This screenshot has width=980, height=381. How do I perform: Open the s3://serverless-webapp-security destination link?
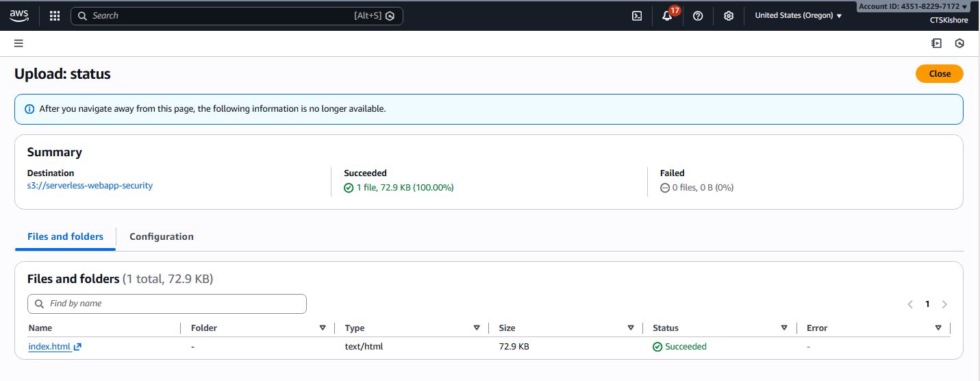tap(90, 186)
